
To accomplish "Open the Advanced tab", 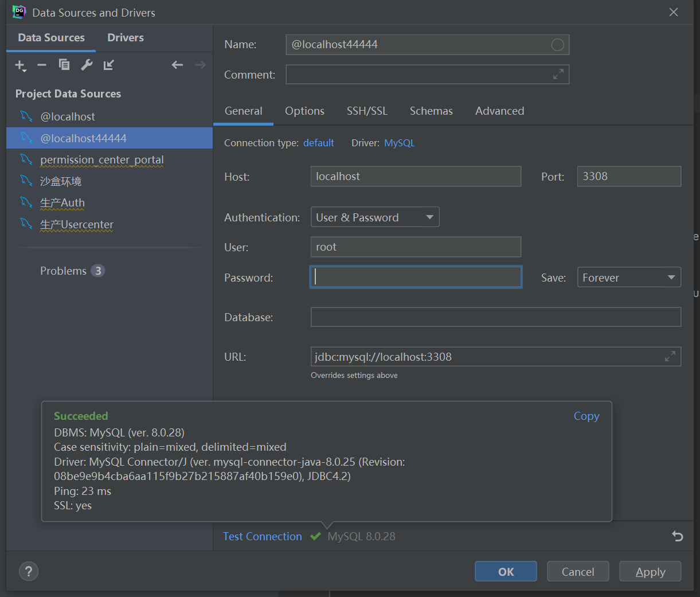I will (x=499, y=111).
